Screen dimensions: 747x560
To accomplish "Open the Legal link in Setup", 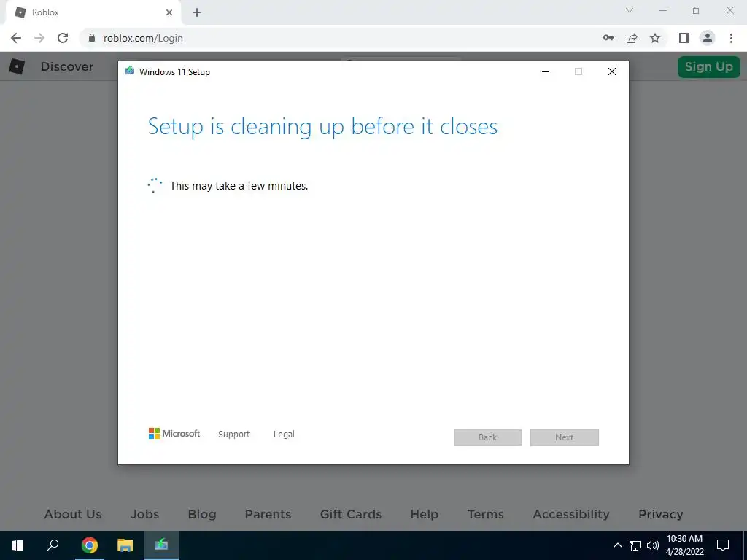I will [x=284, y=435].
